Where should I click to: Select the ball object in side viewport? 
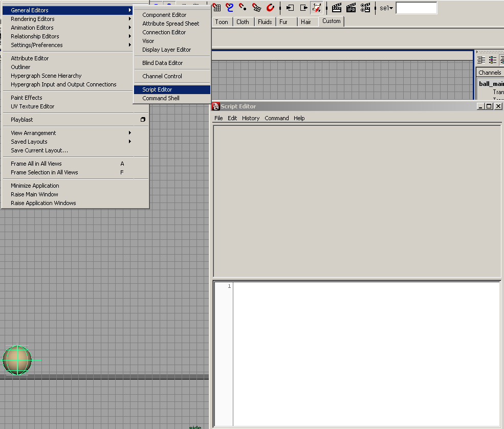click(17, 360)
